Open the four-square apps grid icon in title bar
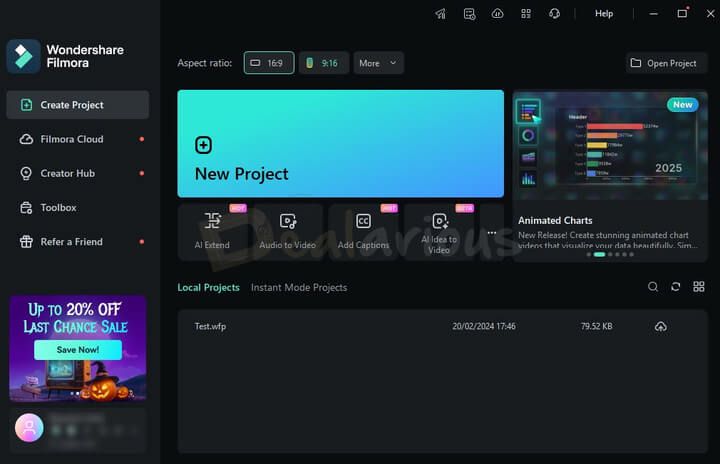 click(526, 14)
